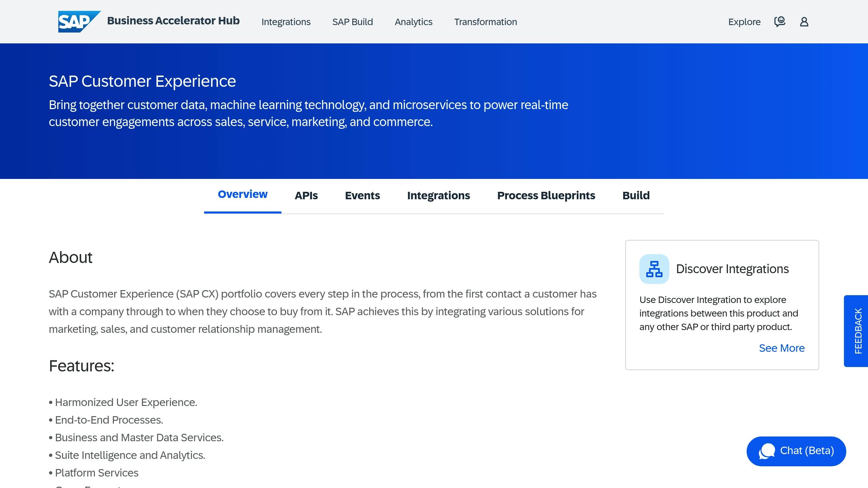
Task: Go to Business Accelerator Hub home title
Action: (173, 21)
